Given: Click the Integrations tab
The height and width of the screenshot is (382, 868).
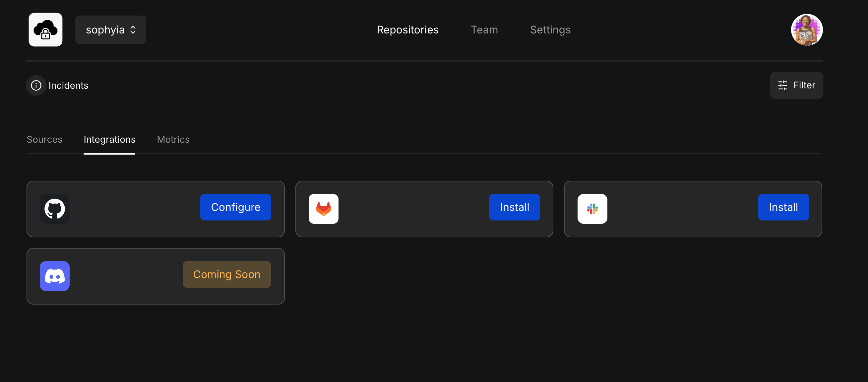Looking at the screenshot, I should [x=109, y=139].
